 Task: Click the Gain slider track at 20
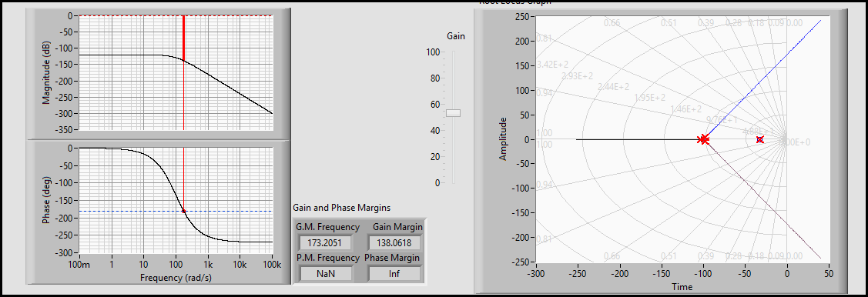[454, 156]
